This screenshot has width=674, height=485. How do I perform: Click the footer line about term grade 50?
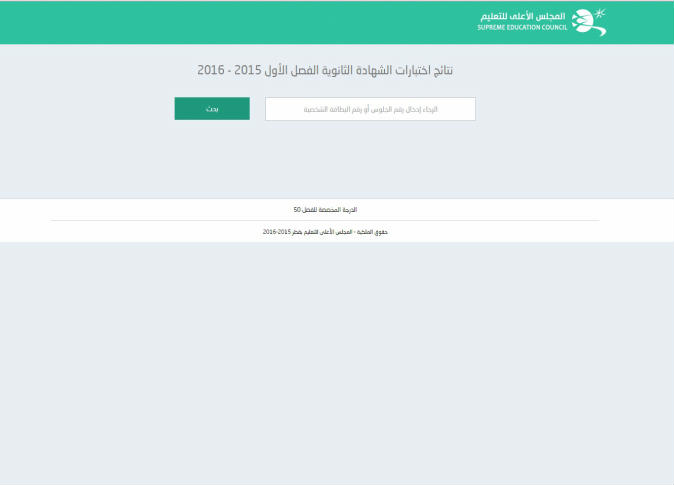tap(325, 210)
